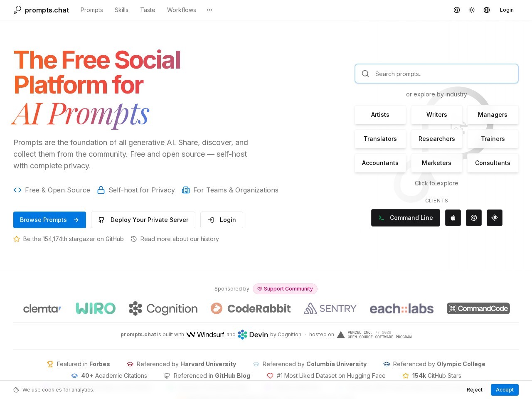Select the Researchers industry tile
This screenshot has width=532, height=399.
coord(436,139)
